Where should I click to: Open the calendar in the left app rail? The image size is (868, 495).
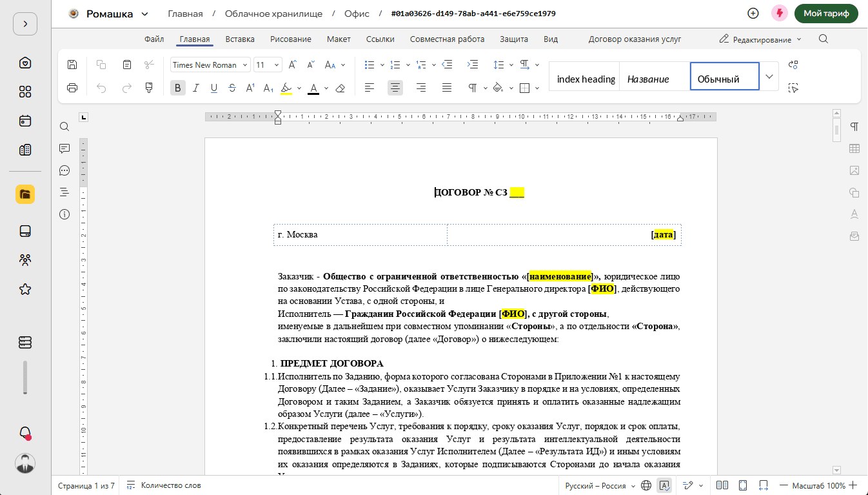(25, 121)
